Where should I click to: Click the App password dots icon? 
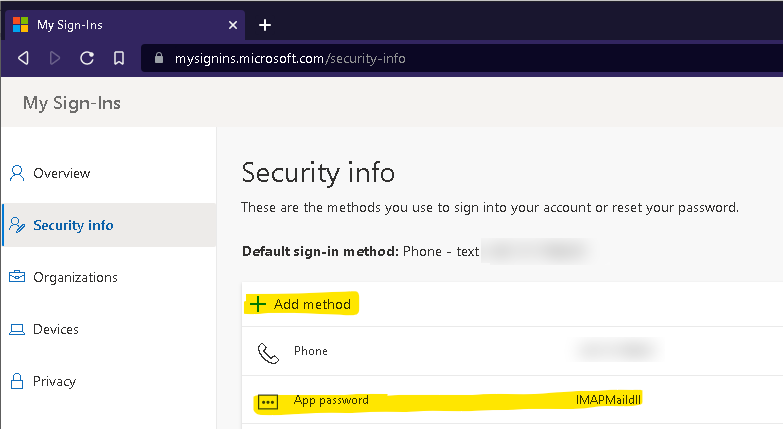[268, 402]
